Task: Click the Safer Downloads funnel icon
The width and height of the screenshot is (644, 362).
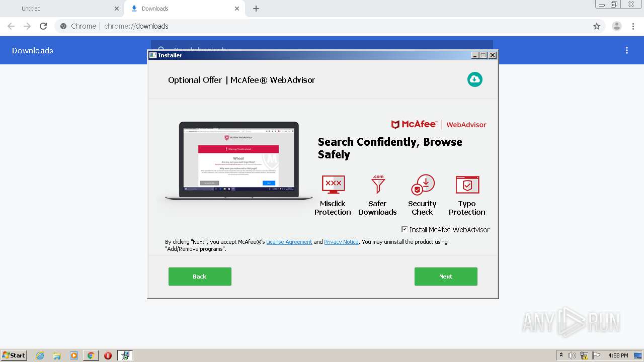Action: [x=378, y=185]
